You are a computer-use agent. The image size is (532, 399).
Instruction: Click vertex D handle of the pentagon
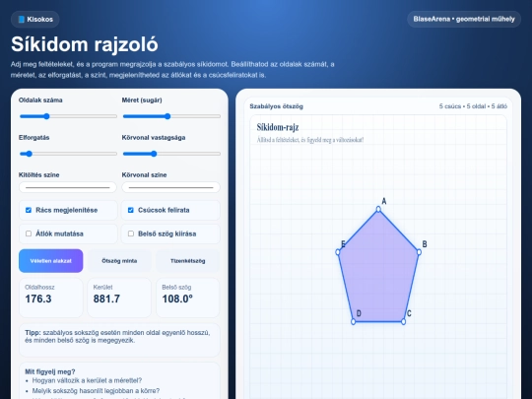click(354, 321)
